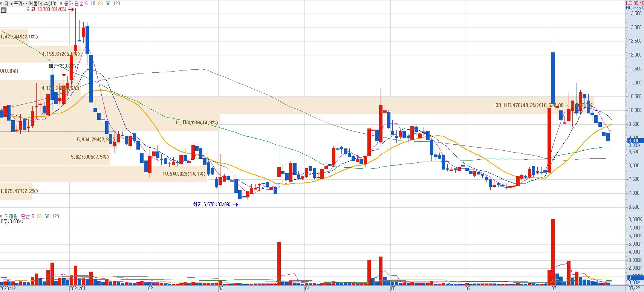Select the price moving average 120 label
644x292 pixels.
coord(116,3)
